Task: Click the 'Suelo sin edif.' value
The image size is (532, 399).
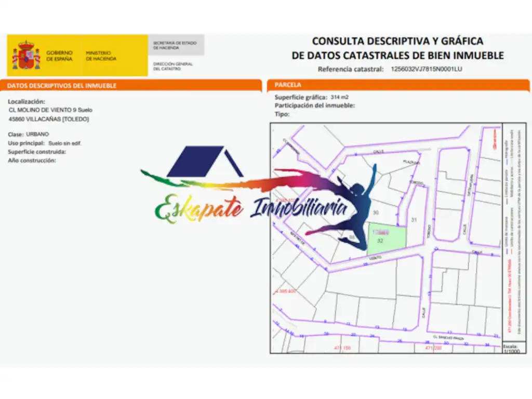Action: click(64, 143)
